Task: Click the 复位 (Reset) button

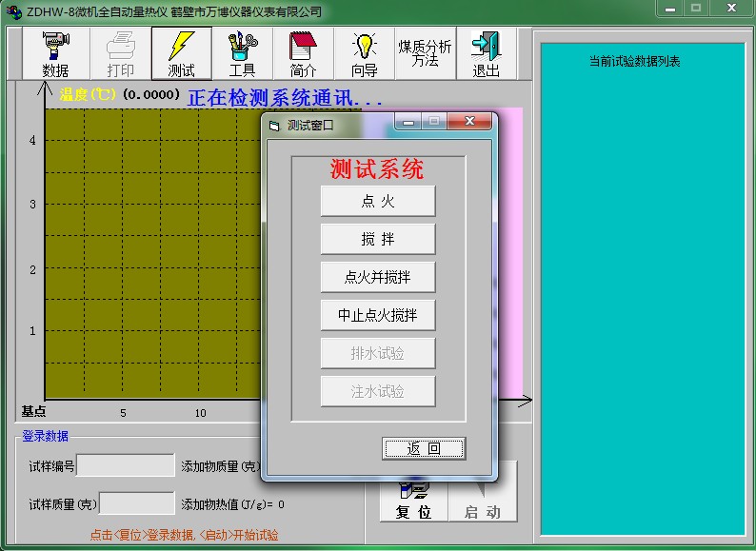Action: [413, 501]
